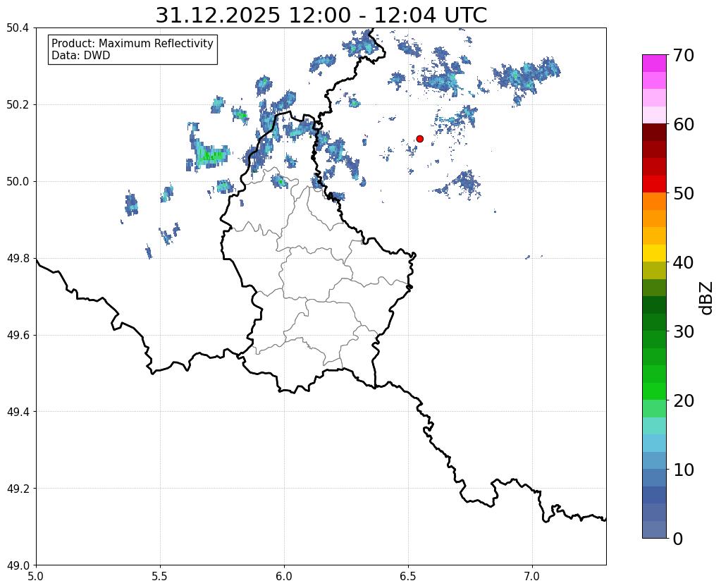Click longitude axis label 7.0
This screenshot has height=588, width=721.
pyautogui.click(x=532, y=576)
